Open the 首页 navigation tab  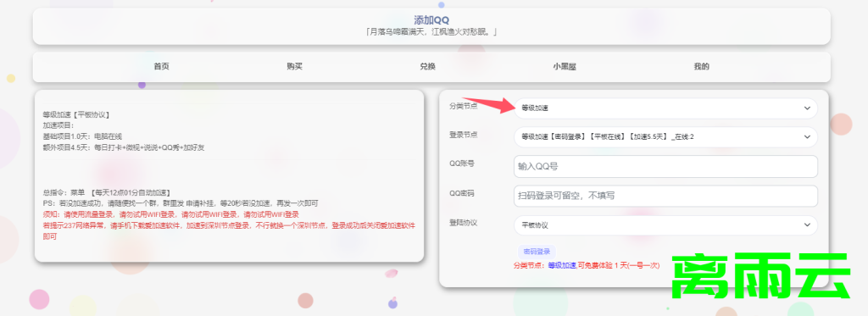coord(161,67)
